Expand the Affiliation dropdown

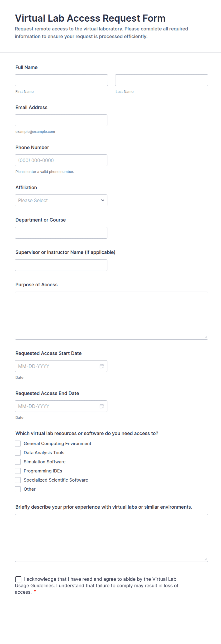pyautogui.click(x=61, y=200)
